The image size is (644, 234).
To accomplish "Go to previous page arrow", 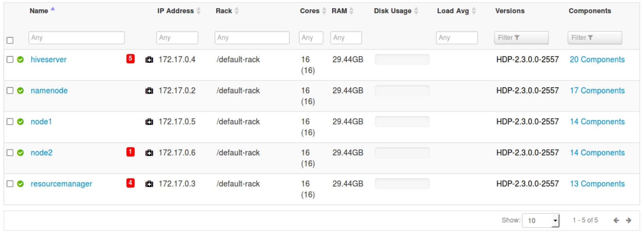I will (616, 220).
